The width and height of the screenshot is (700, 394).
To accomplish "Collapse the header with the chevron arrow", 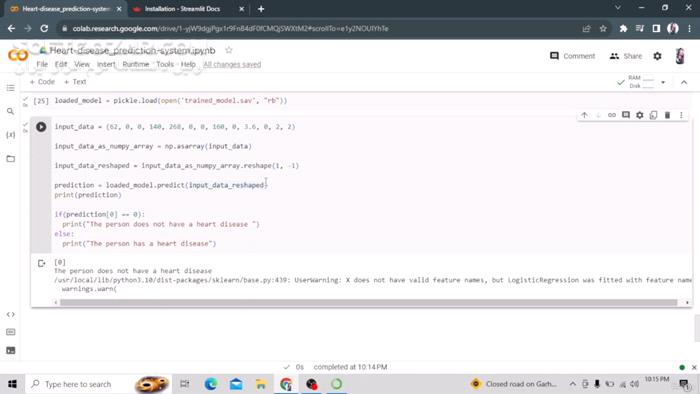I will pos(684,82).
